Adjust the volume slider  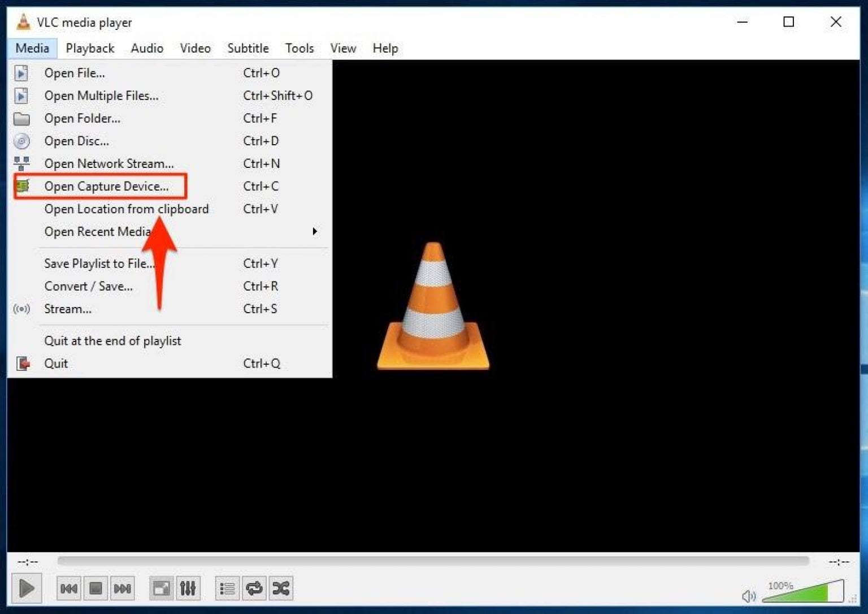802,593
